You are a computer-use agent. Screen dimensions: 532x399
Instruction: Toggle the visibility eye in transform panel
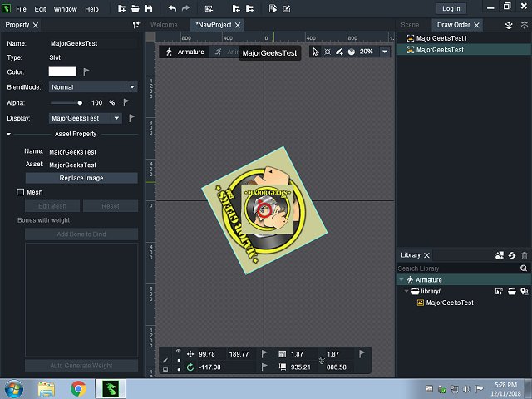[178, 350]
